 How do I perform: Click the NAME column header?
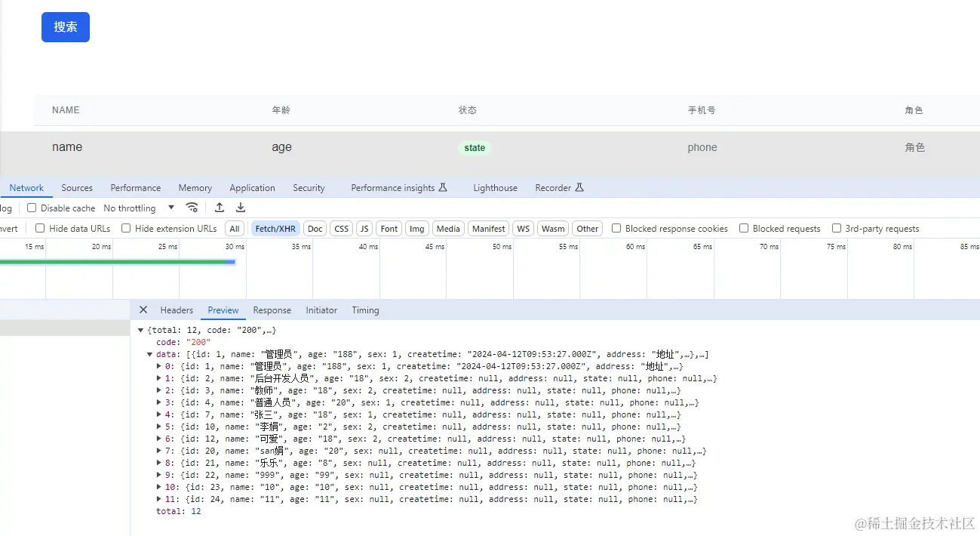click(x=66, y=110)
